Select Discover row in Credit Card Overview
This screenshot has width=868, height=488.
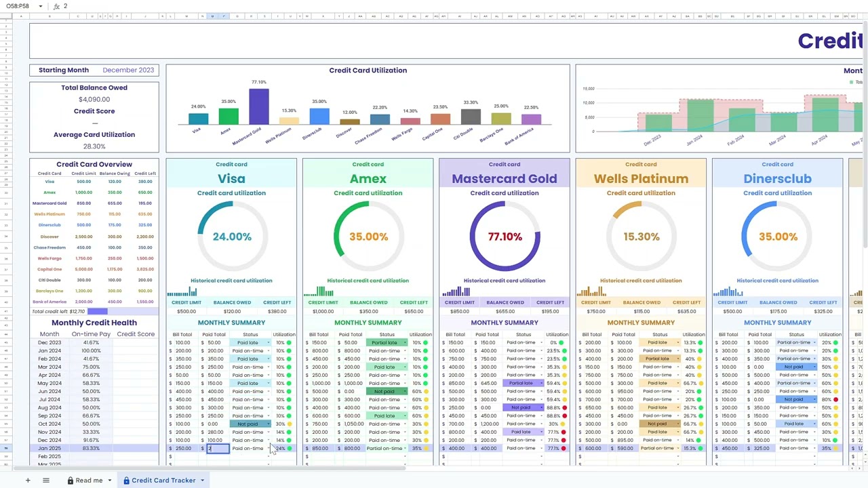tap(94, 237)
